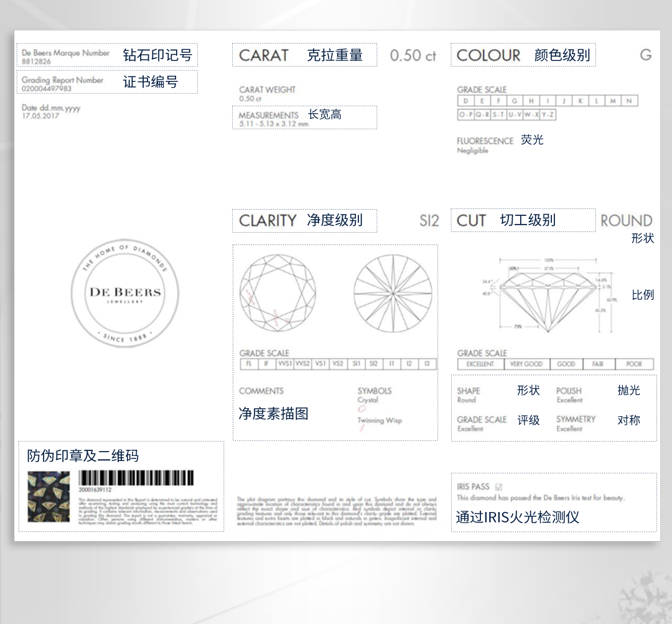Click the CARAT section heading

264,55
